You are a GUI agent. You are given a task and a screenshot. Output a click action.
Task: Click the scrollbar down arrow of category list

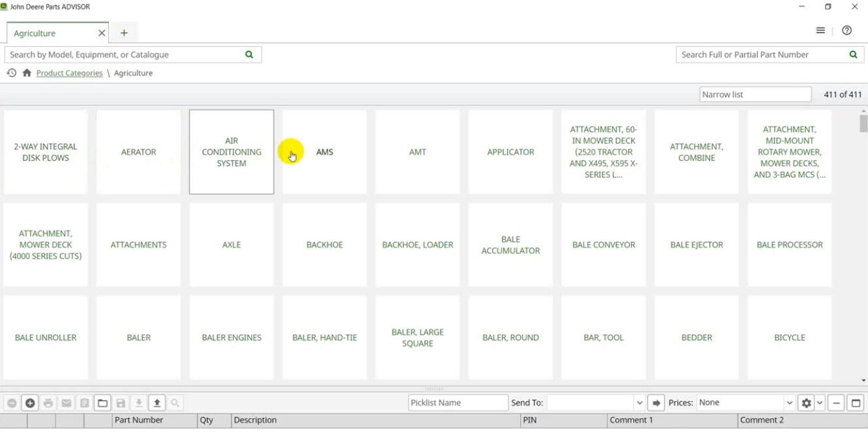tap(863, 381)
